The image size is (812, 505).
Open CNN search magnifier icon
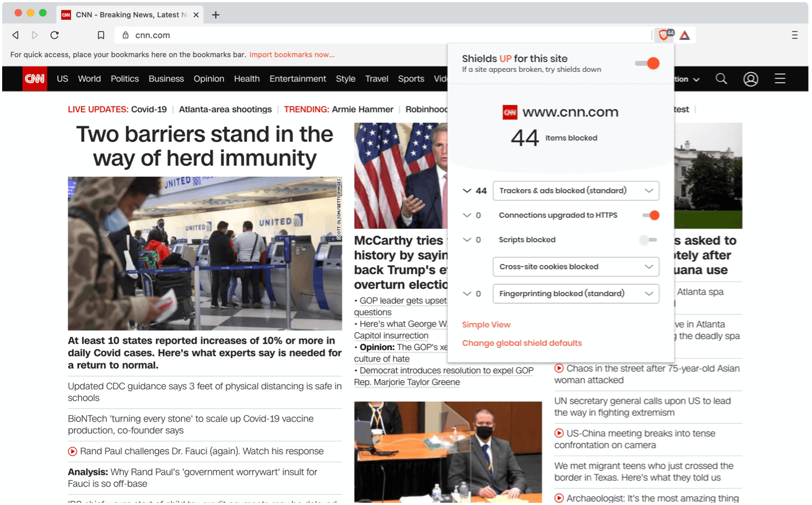721,79
